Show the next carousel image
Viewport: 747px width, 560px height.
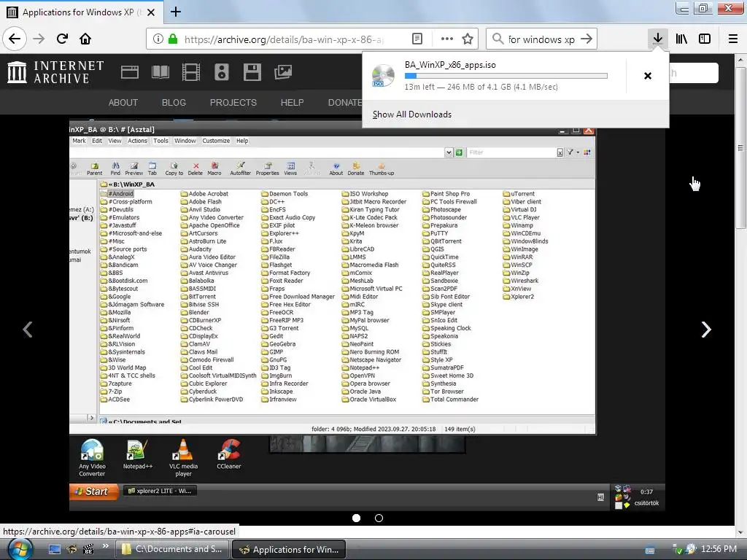(x=706, y=330)
